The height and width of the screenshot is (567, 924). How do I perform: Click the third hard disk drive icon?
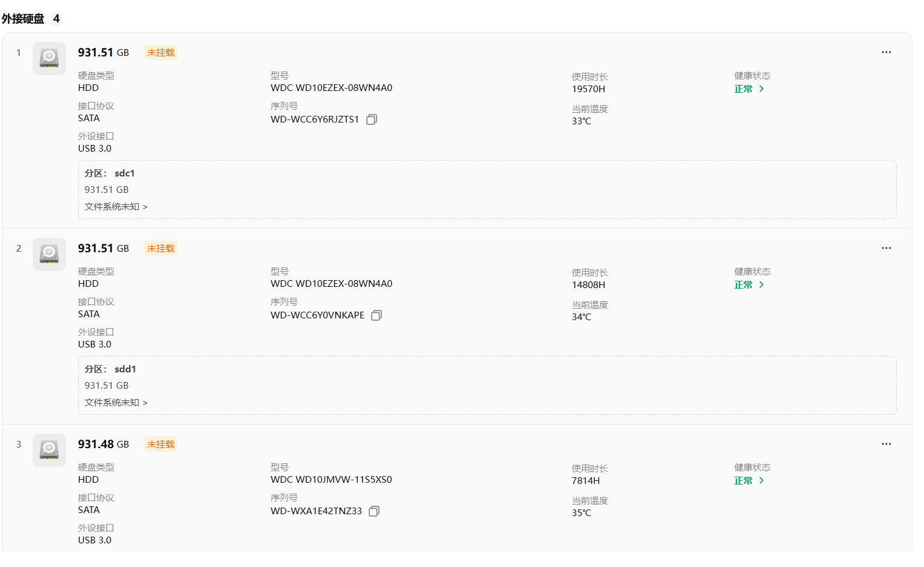49,450
